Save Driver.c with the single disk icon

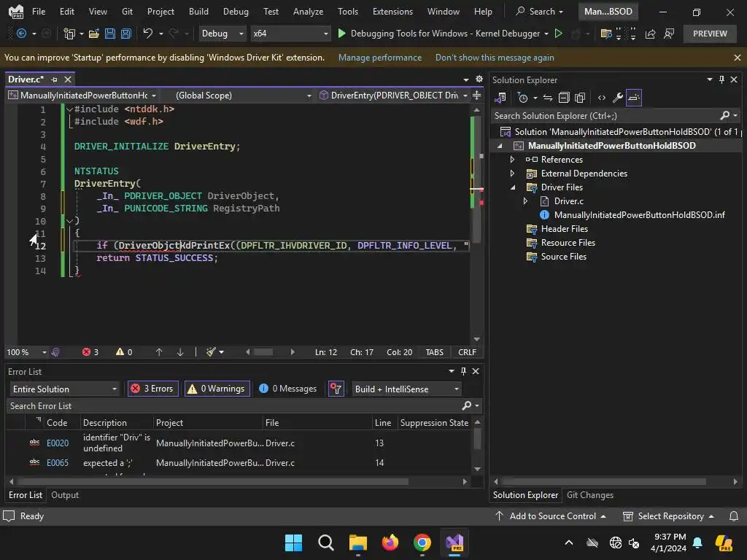click(x=110, y=34)
